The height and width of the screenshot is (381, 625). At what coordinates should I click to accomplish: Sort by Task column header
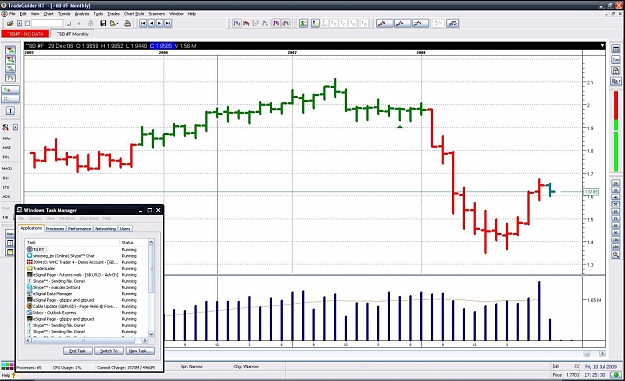73,242
